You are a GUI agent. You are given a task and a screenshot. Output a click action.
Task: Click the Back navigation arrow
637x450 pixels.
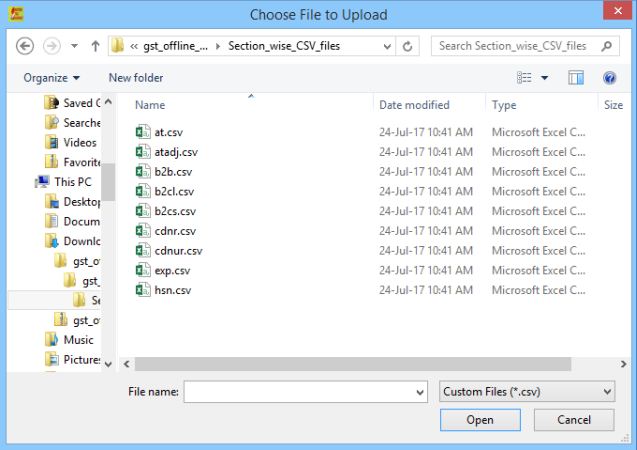[25, 46]
